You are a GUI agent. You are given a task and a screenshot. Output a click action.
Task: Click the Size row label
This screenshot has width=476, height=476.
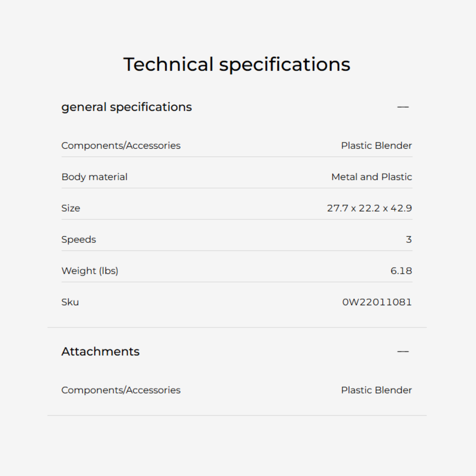(71, 208)
